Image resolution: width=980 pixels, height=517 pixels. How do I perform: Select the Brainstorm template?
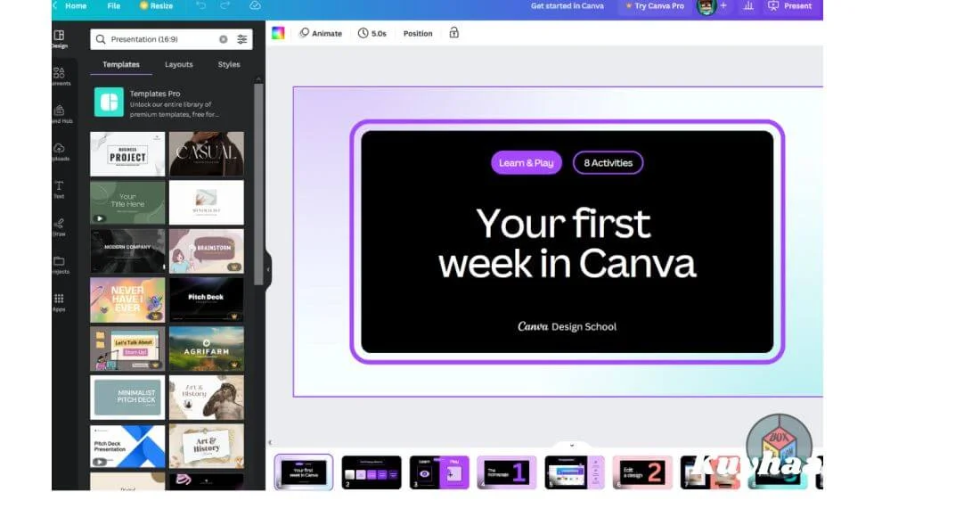pyautogui.click(x=207, y=251)
